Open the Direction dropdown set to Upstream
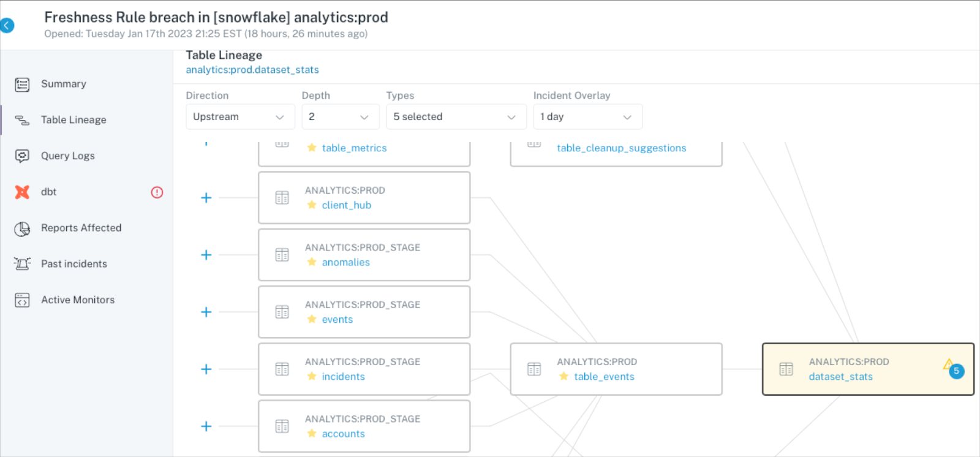Image resolution: width=980 pixels, height=457 pixels. pyautogui.click(x=240, y=116)
